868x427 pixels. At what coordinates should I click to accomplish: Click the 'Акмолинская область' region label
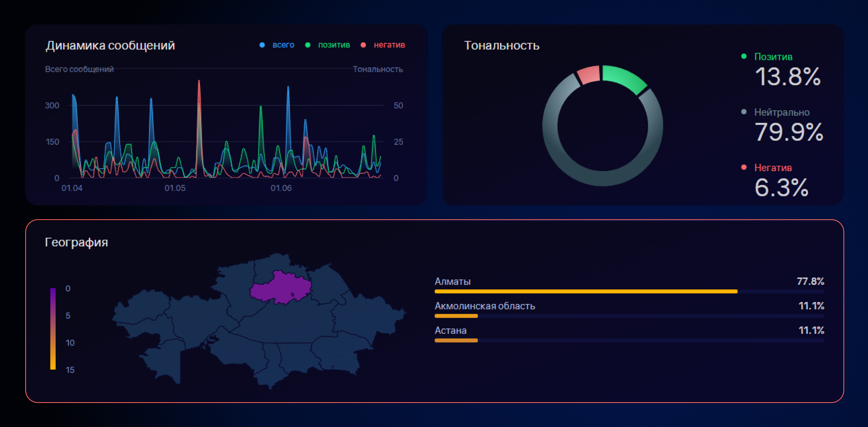pyautogui.click(x=485, y=306)
